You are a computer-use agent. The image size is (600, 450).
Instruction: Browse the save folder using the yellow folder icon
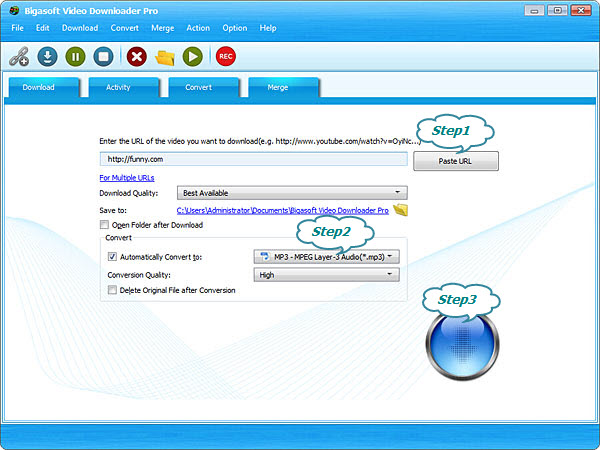click(400, 210)
